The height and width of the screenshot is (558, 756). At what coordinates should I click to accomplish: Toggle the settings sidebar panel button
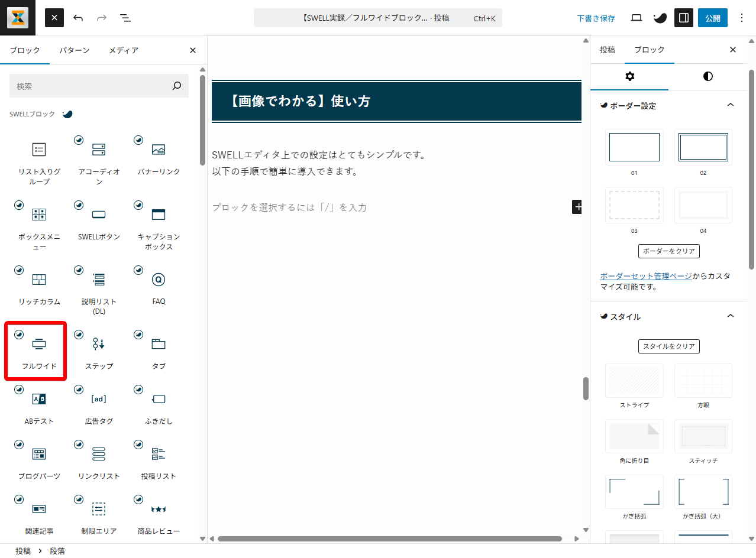coord(683,18)
